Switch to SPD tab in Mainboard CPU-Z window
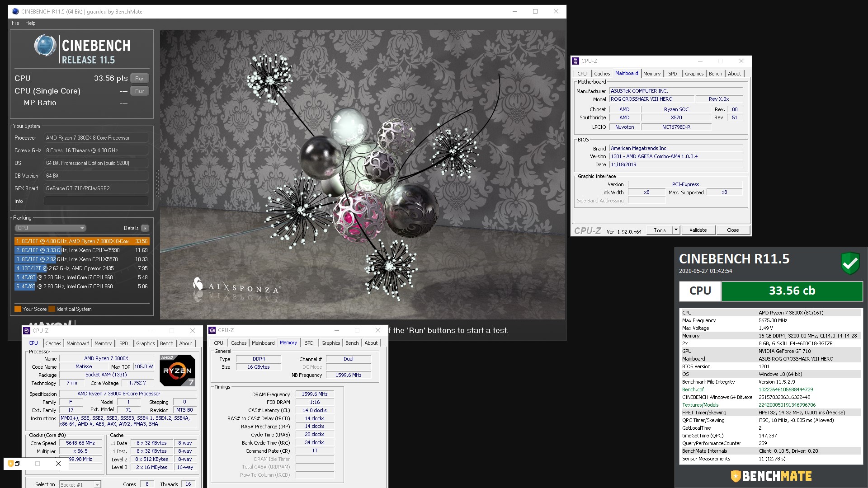 [x=673, y=74]
